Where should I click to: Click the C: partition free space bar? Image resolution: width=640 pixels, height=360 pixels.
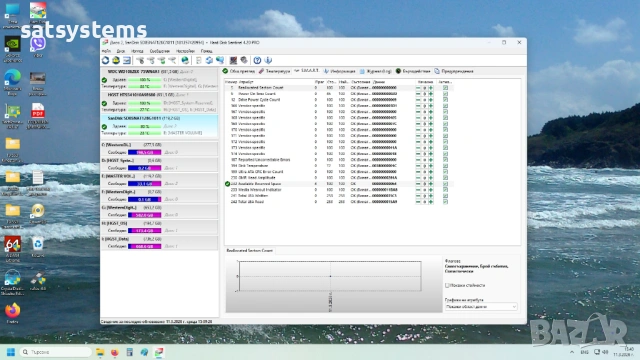[x=144, y=152]
